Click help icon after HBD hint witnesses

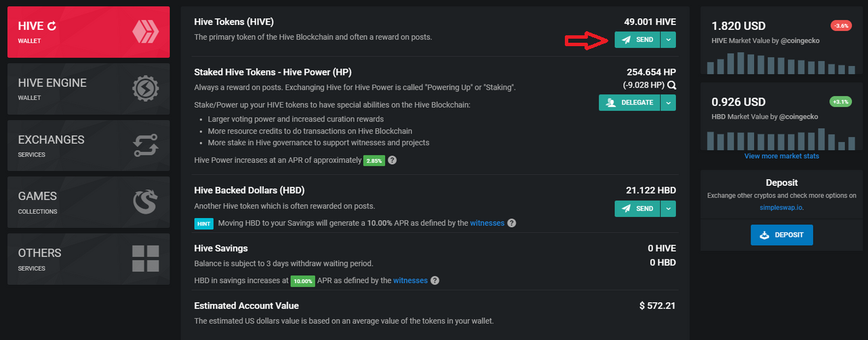511,223
